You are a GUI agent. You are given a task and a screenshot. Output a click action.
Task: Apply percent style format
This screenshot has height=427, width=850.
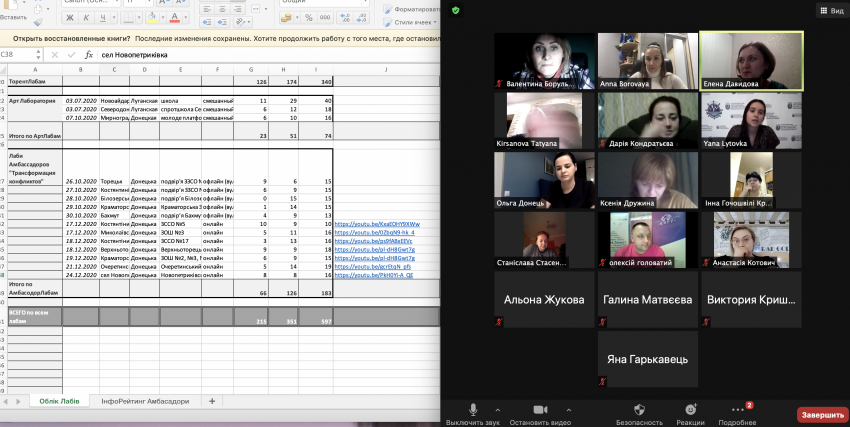308,18
